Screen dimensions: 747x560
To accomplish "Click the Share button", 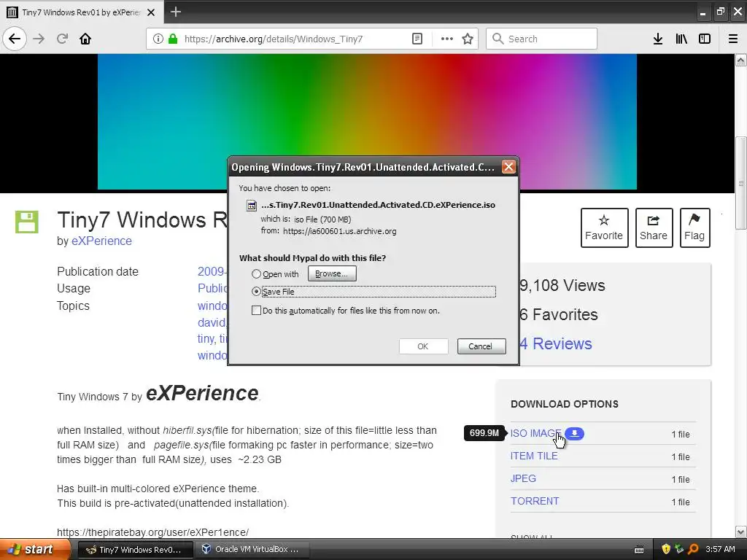I will (x=654, y=227).
